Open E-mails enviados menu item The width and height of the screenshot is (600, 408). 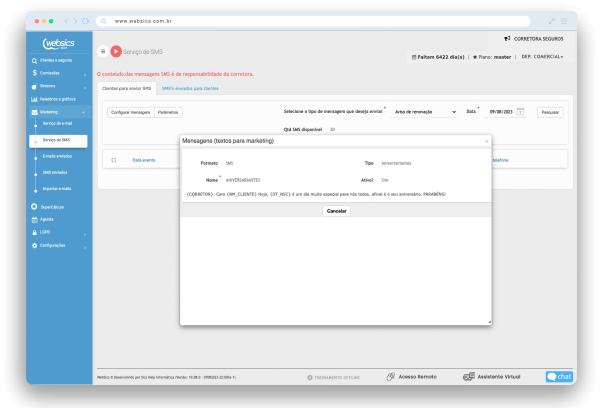click(x=57, y=156)
